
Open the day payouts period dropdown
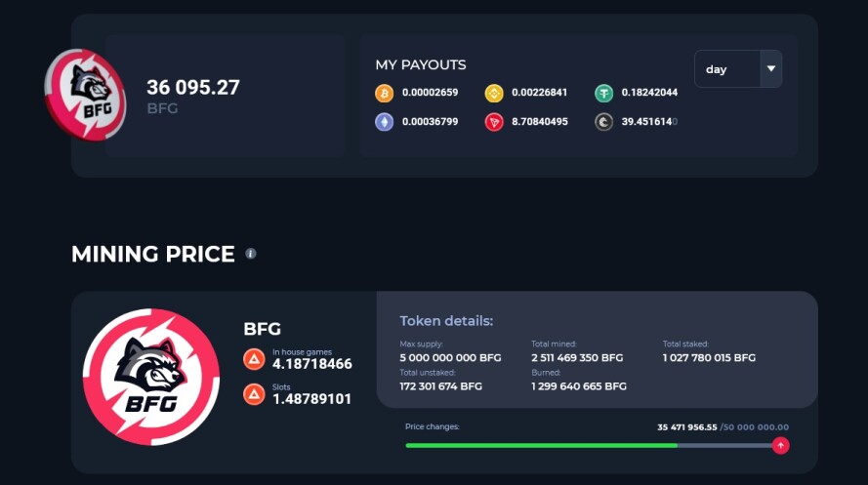pyautogui.click(x=738, y=69)
